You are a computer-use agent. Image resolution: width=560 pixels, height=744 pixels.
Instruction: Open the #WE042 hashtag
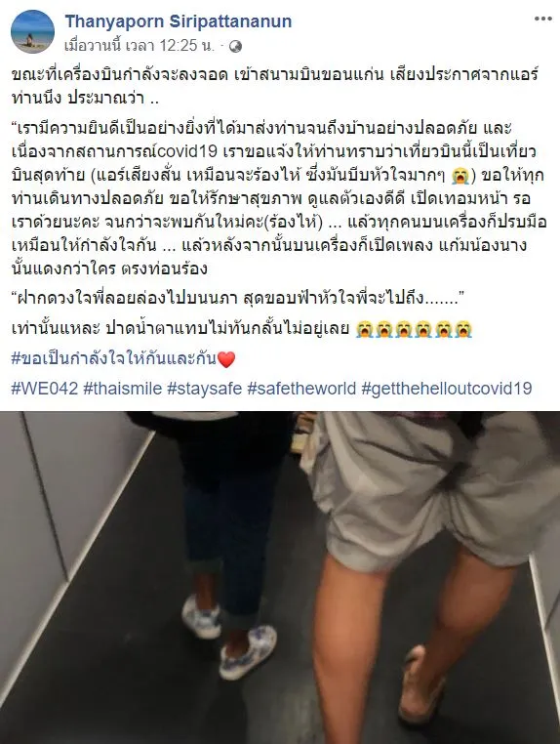pos(45,389)
